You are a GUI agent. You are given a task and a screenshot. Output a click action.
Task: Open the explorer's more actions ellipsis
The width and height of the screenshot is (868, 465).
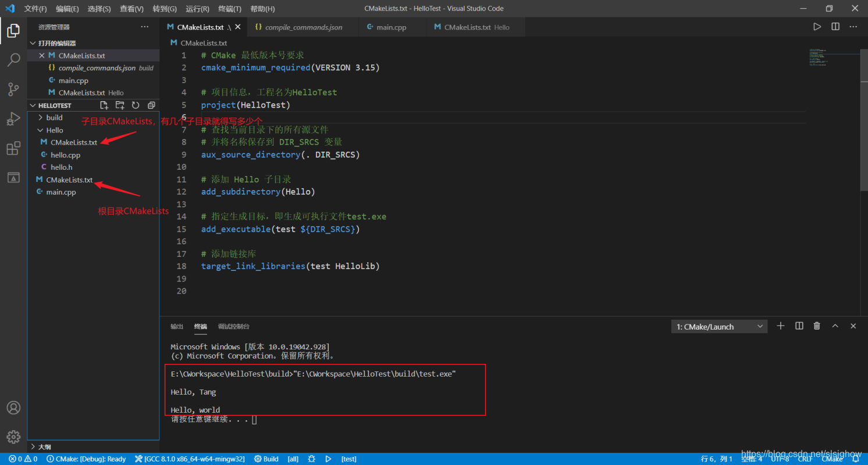pyautogui.click(x=145, y=27)
